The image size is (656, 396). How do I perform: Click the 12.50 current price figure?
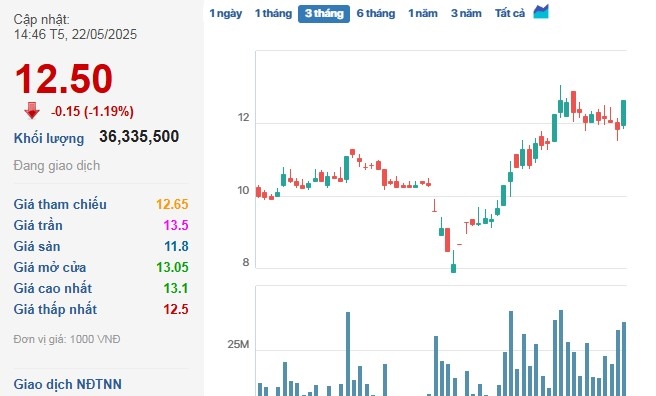click(x=64, y=79)
